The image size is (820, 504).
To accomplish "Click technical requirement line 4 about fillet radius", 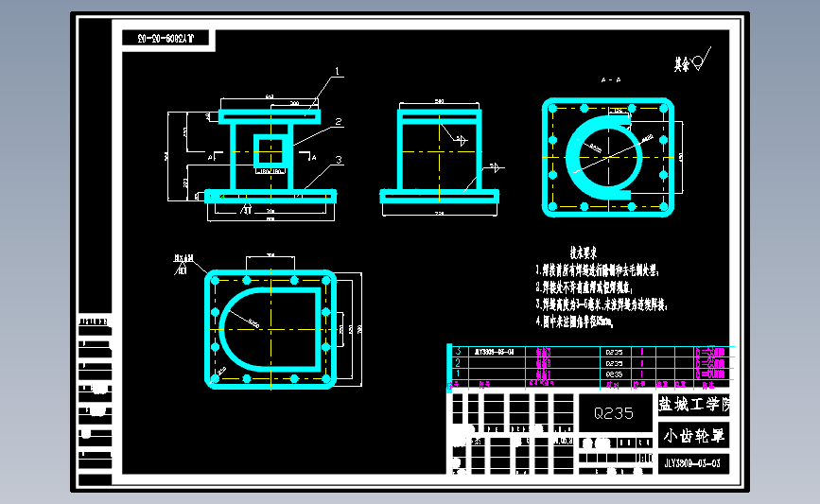I will [x=574, y=322].
